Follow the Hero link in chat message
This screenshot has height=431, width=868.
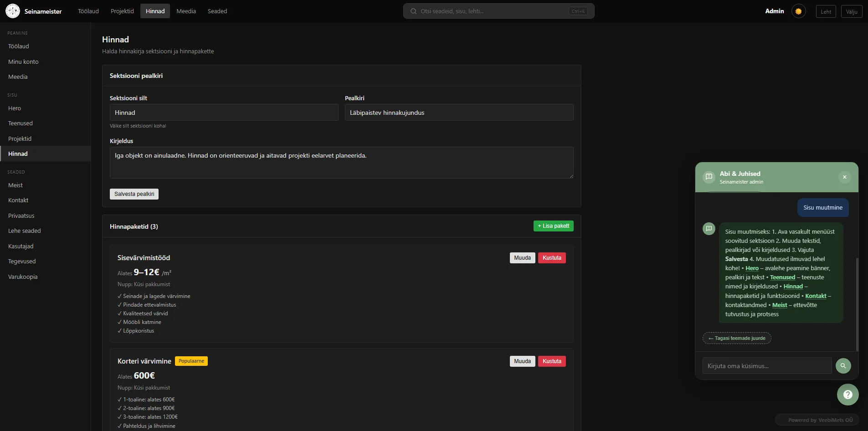[752, 268]
